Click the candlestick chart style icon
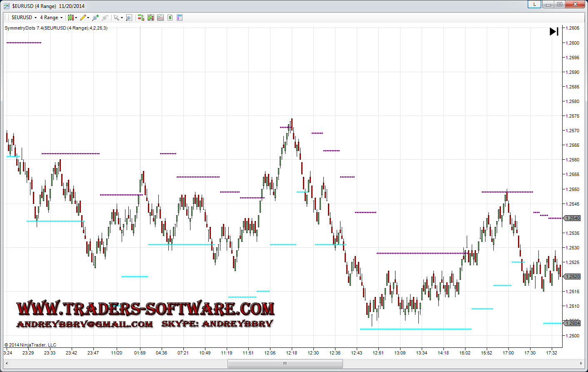 [x=70, y=18]
